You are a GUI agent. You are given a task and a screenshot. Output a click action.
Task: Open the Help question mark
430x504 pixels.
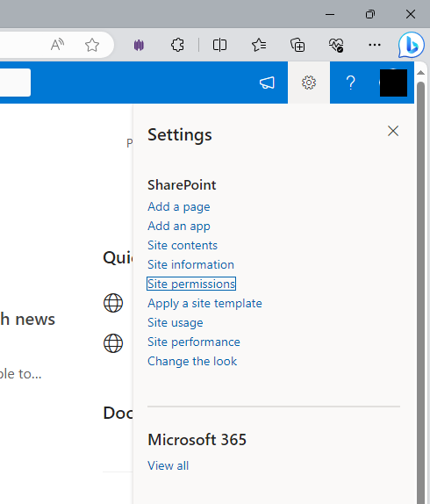click(351, 83)
